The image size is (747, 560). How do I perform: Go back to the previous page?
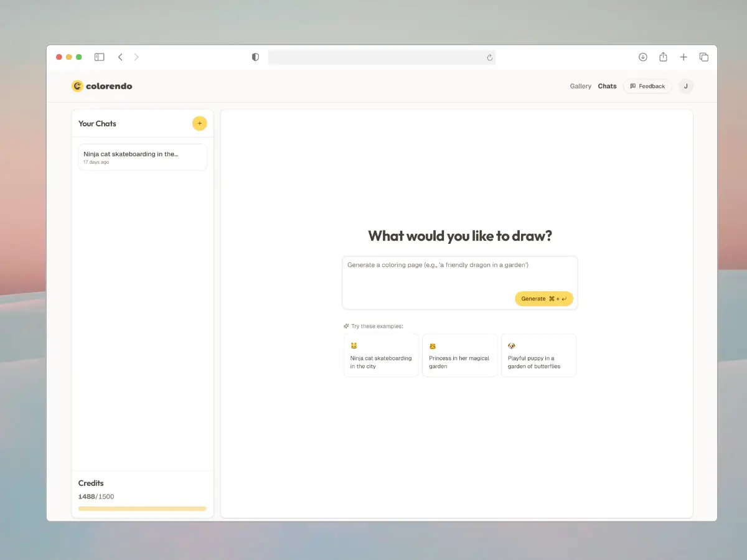[120, 57]
